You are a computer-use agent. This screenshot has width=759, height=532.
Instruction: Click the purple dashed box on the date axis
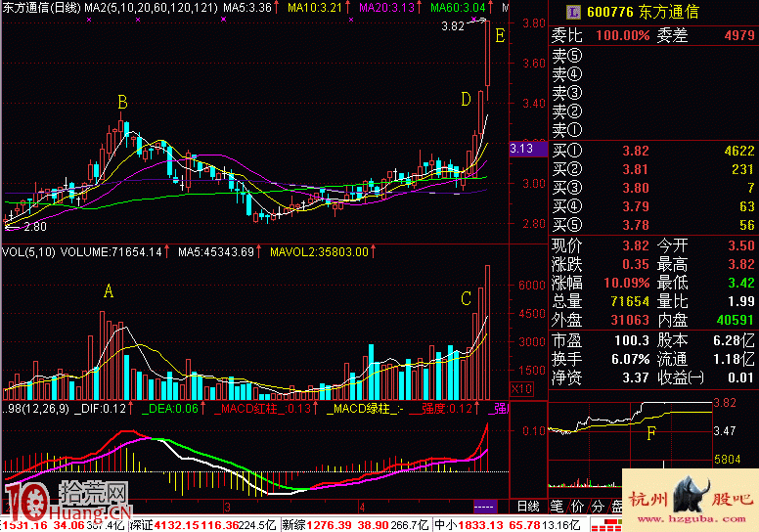click(484, 507)
